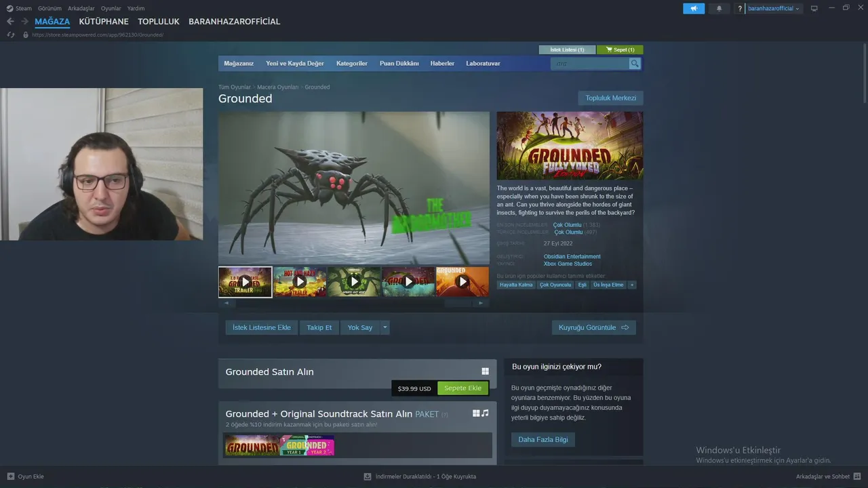Screen dimensions: 868x488
Task: Click Yok Say ignore button
Action: [x=360, y=327]
